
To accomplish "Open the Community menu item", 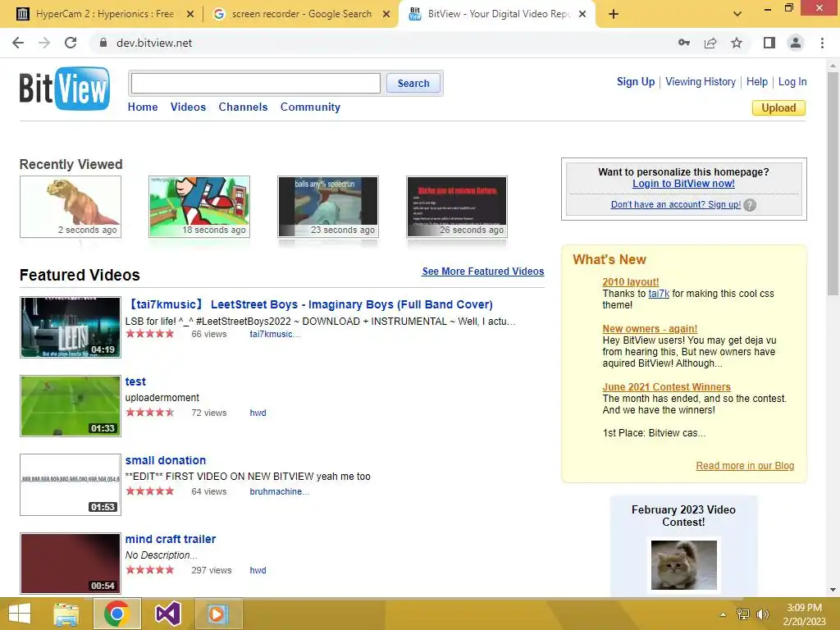I will coord(310,107).
